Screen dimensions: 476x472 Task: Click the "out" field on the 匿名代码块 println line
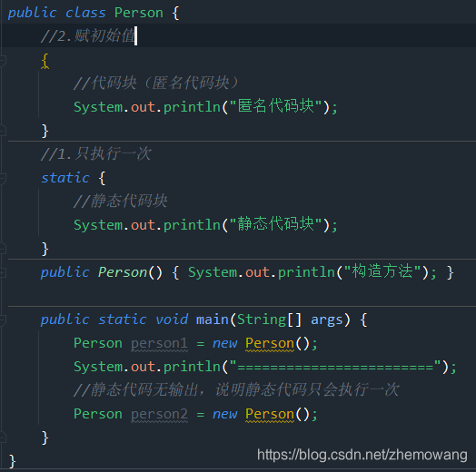click(143, 107)
